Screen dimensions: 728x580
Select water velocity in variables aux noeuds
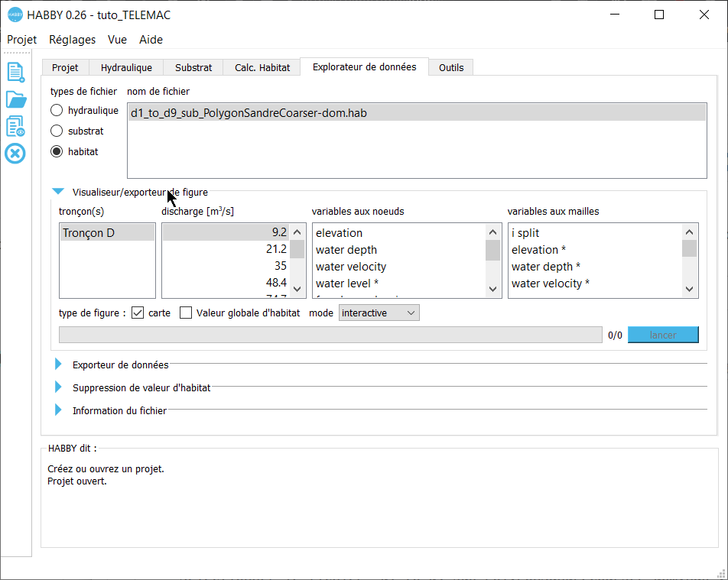(x=351, y=267)
